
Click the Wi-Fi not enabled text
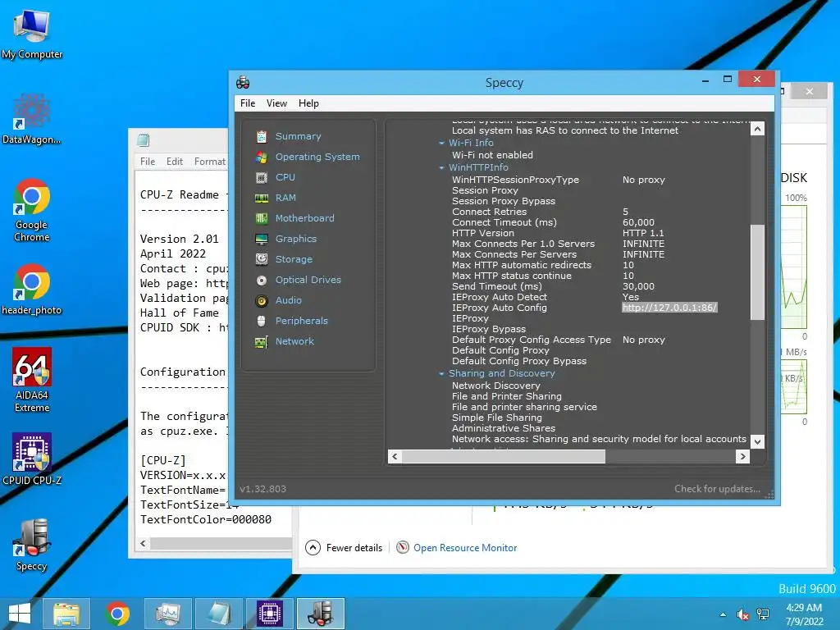tap(492, 155)
